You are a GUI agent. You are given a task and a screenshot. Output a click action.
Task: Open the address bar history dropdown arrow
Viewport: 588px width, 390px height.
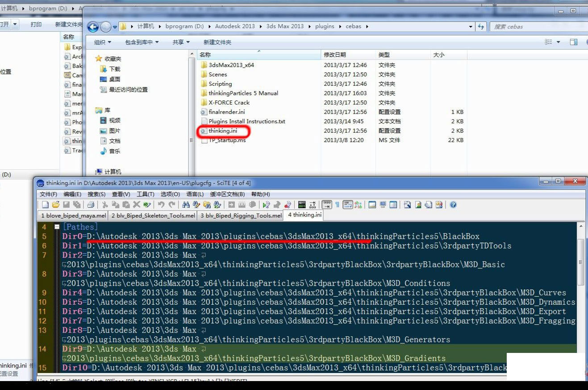[471, 26]
